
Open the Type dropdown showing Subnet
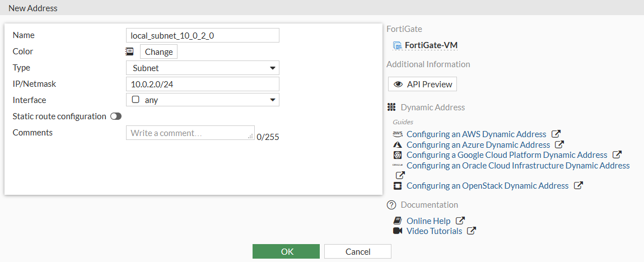click(x=202, y=68)
